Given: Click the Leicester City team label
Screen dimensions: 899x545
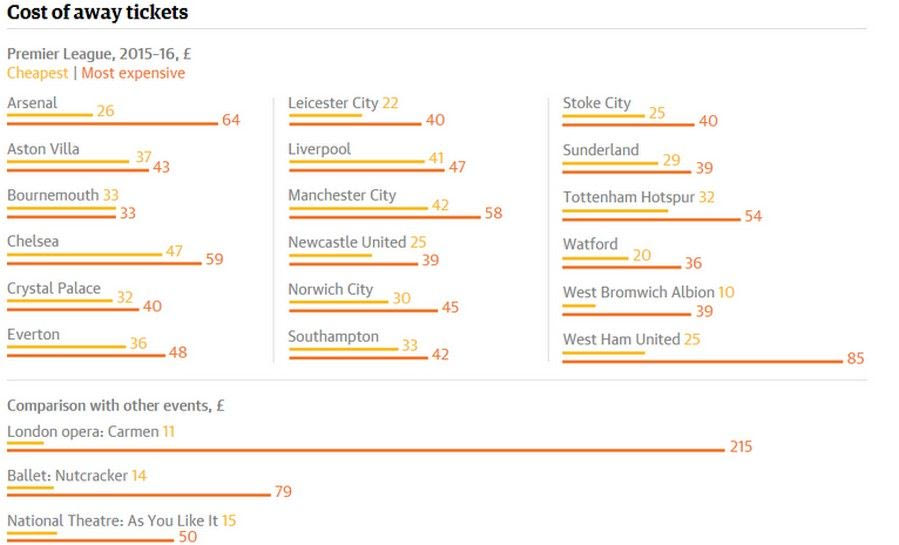Looking at the screenshot, I should click(x=332, y=103).
